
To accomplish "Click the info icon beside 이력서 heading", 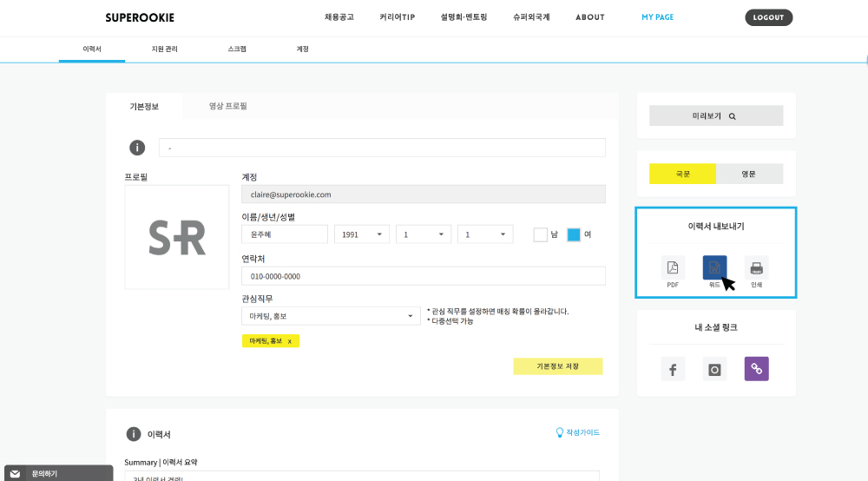I will pos(134,434).
